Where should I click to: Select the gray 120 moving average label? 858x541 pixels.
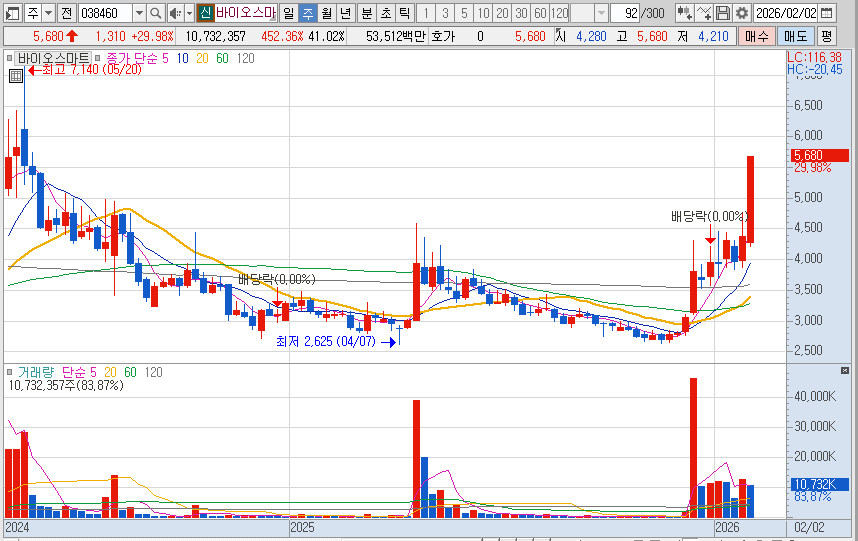246,58
